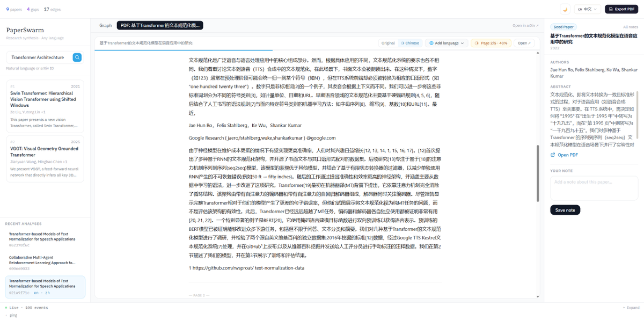Open Collaborative Multi-Agent Reinforcement Learning analysis
The height and width of the screenshot is (320, 644).
point(45,263)
